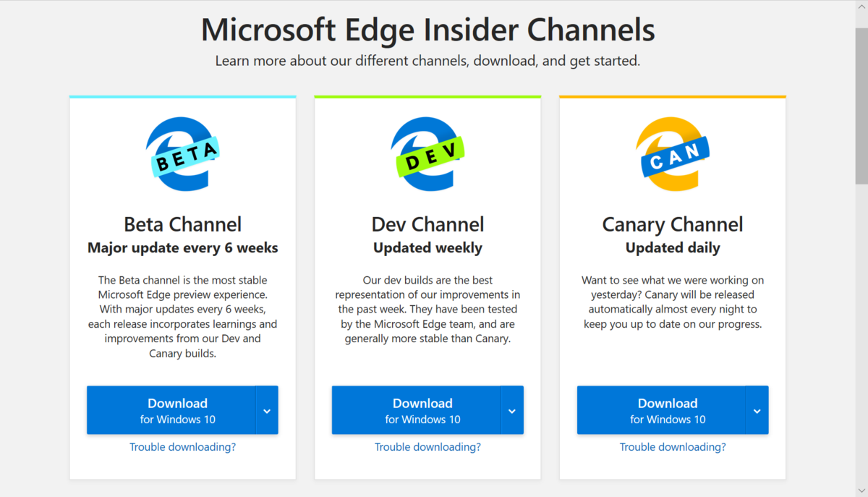
Task: Click 'Major update every 6 weeks' text
Action: pos(182,248)
